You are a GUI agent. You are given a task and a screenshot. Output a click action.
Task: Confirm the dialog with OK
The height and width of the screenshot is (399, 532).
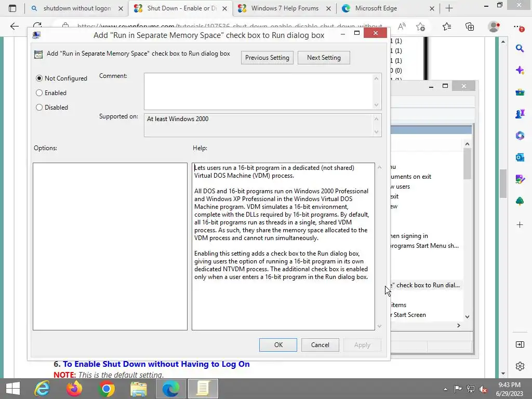278,345
